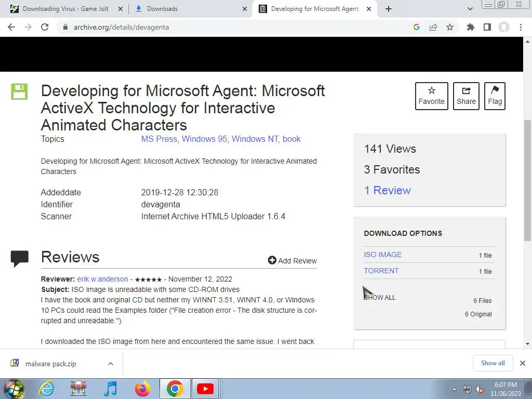Click the identifier value devagenta
Screen dimensions: 532x399
[161, 204]
